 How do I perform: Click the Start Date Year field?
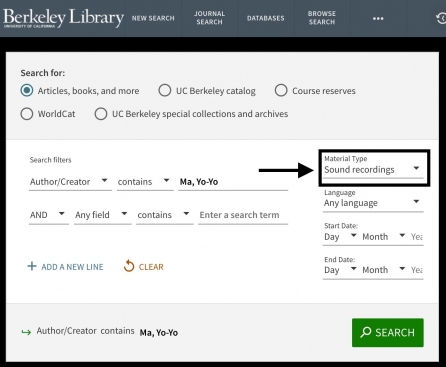coord(417,237)
